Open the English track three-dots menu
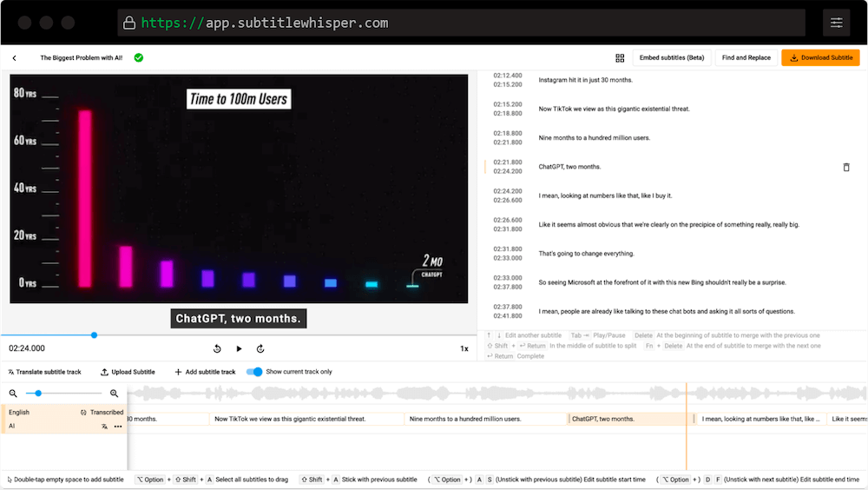 pos(118,427)
